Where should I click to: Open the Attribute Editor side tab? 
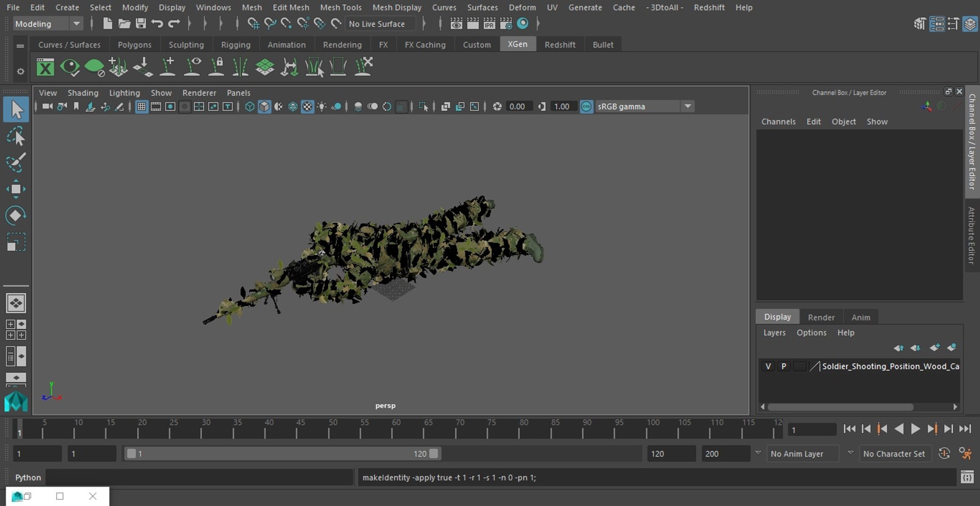coord(972,235)
